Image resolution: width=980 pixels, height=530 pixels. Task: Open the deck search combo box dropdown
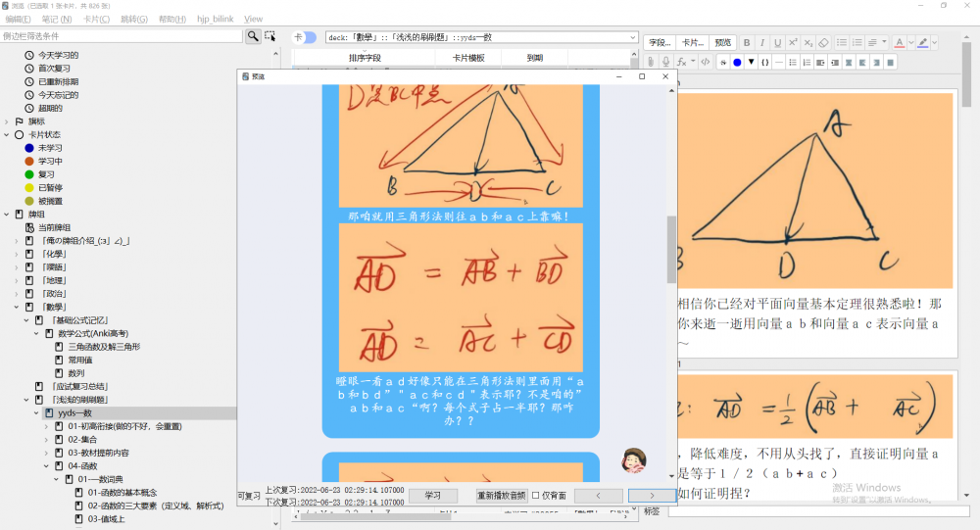point(632,37)
